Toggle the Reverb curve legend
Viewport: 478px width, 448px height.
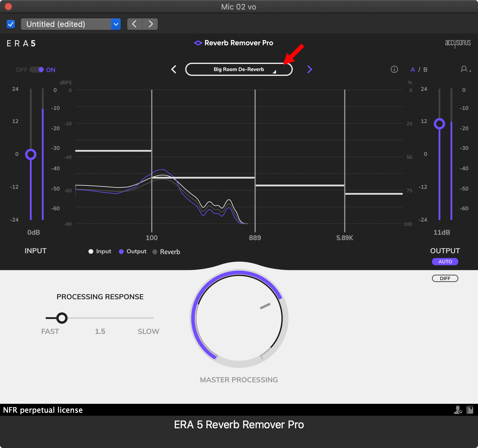pyautogui.click(x=166, y=252)
